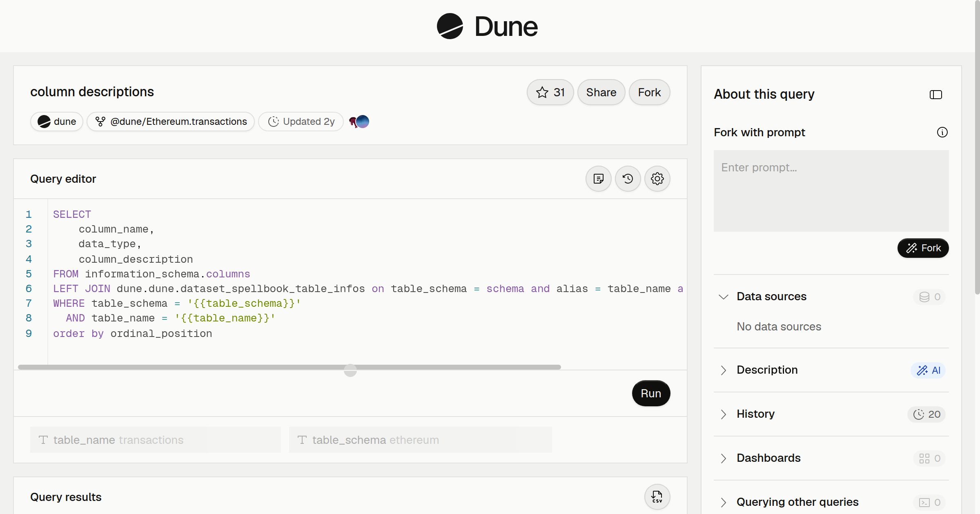Export query results as CSV
Viewport: 980px width, 514px height.
657,497
